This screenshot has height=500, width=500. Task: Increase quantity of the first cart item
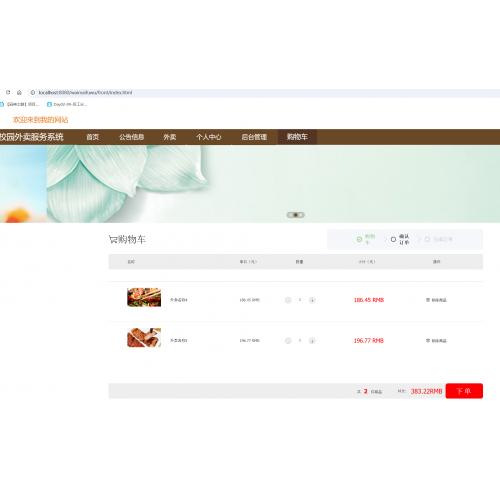[x=312, y=300]
